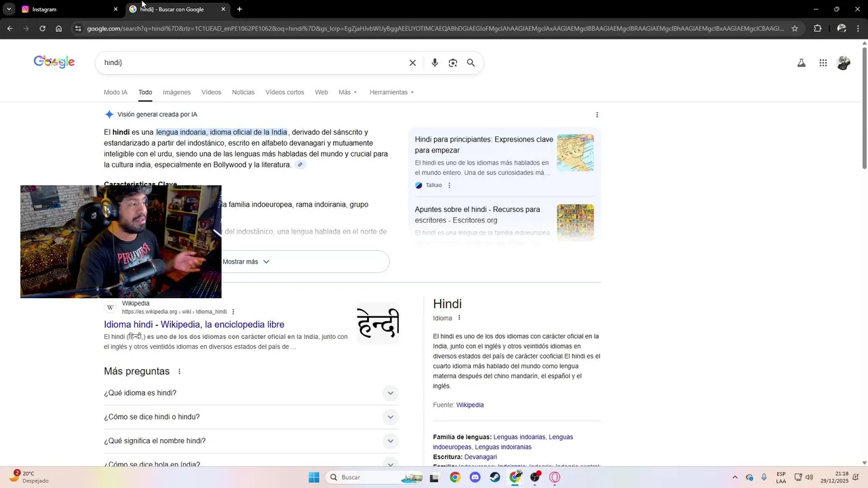The height and width of the screenshot is (488, 868).
Task: Open Google Lens image search icon
Action: coord(453,63)
